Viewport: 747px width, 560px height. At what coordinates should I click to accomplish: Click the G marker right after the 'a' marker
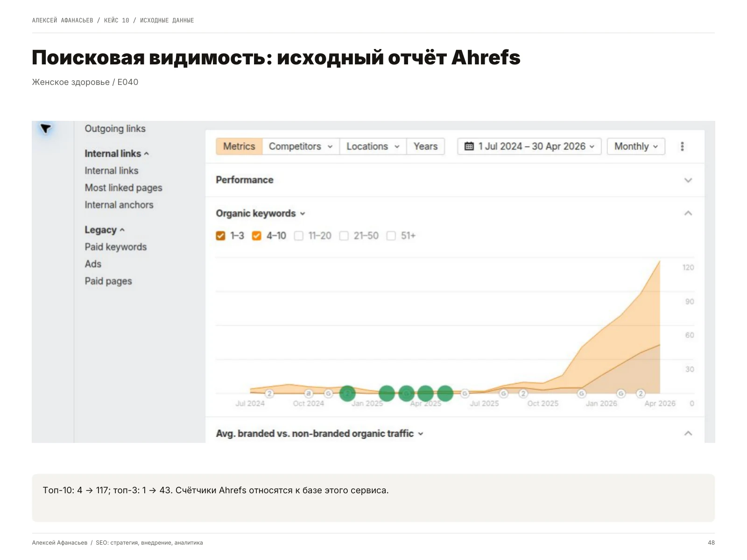tap(328, 393)
